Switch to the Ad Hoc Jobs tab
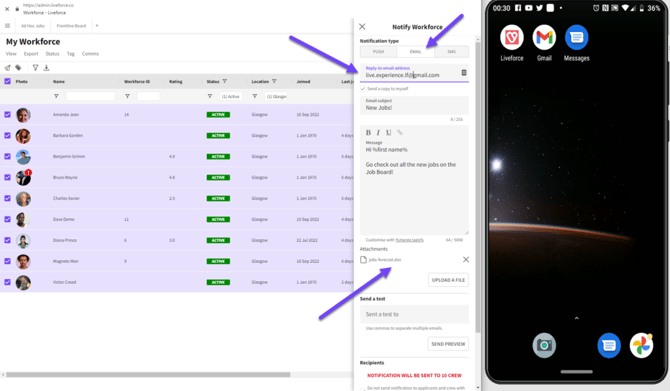670x391 pixels. pyautogui.click(x=33, y=26)
